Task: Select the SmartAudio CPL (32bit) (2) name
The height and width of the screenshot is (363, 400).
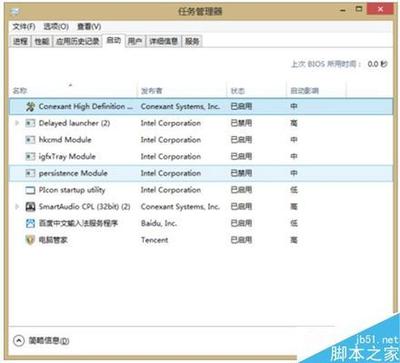Action: (x=84, y=207)
